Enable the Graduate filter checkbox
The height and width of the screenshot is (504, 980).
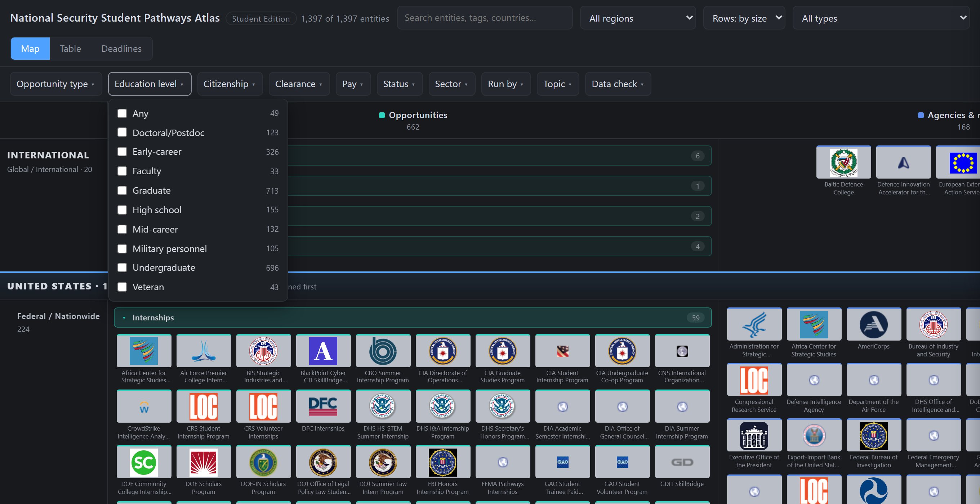pos(122,190)
